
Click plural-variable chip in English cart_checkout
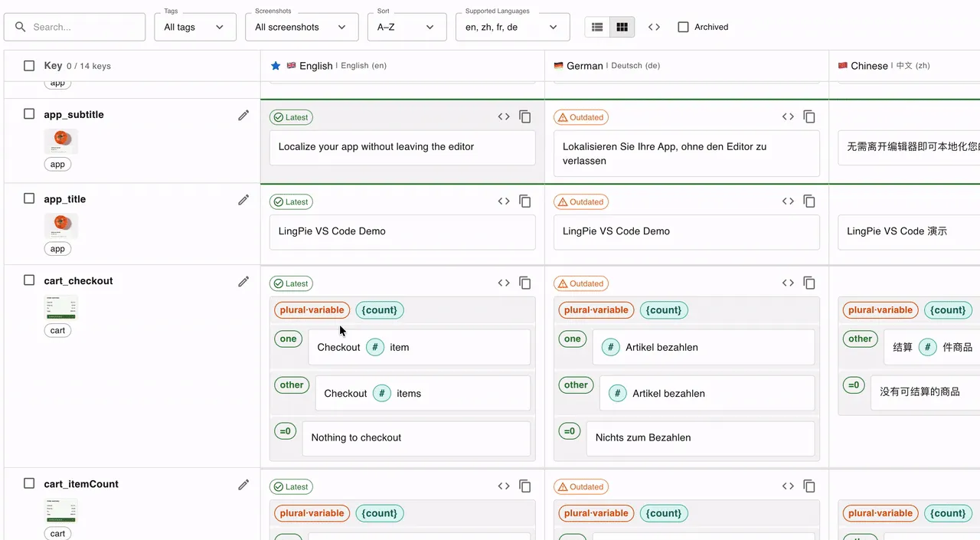tap(312, 310)
